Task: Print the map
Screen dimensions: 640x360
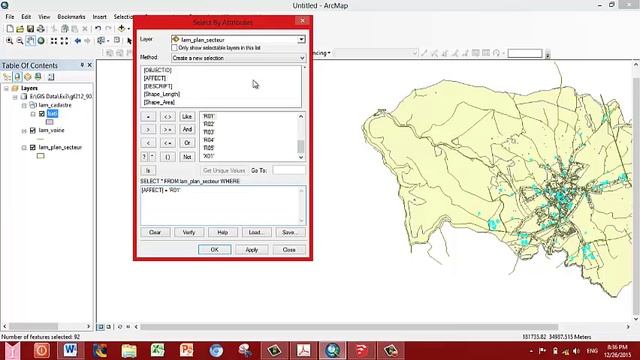Action: point(40,29)
